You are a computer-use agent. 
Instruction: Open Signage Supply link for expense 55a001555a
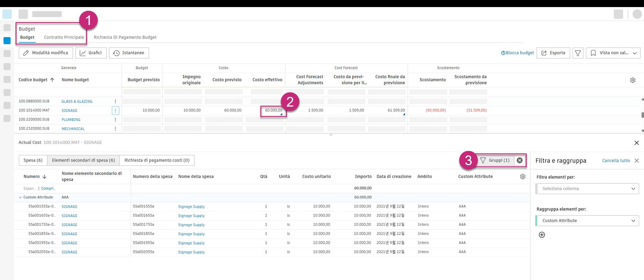(x=191, y=207)
